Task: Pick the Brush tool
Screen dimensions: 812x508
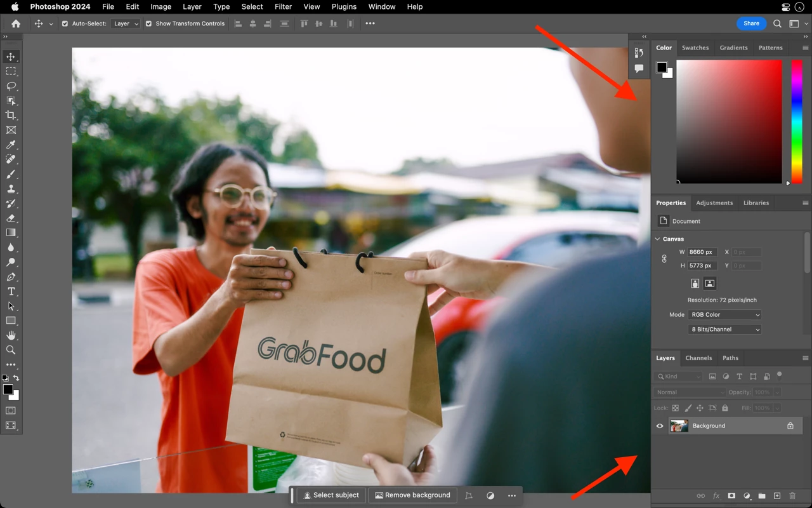Action: pyautogui.click(x=11, y=174)
